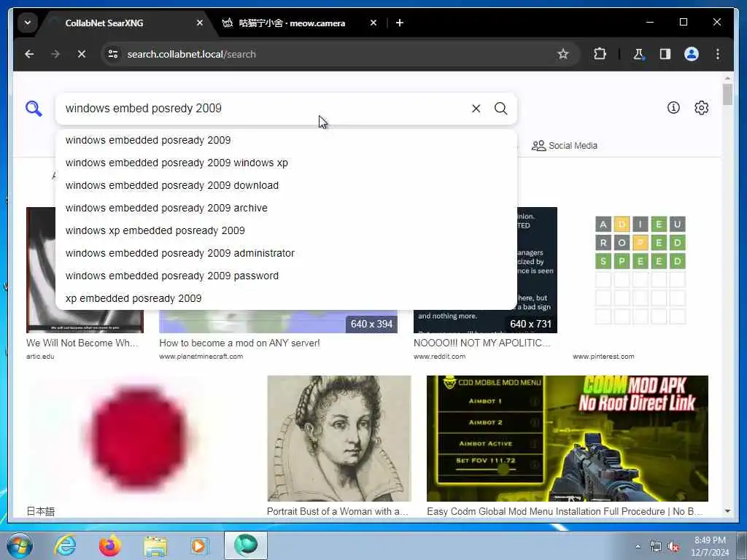Image resolution: width=747 pixels, height=560 pixels.
Task: Choose suggestion 'windows embedded posready 2009'
Action: point(286,140)
